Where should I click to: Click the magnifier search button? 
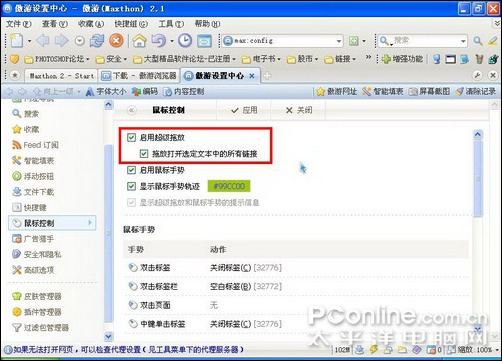478,41
